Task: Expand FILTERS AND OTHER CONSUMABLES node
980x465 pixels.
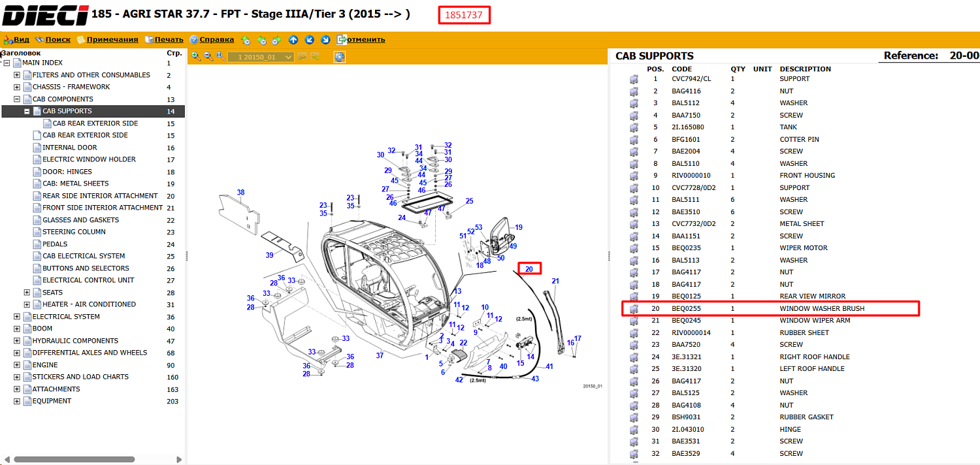Action: pyautogui.click(x=17, y=75)
